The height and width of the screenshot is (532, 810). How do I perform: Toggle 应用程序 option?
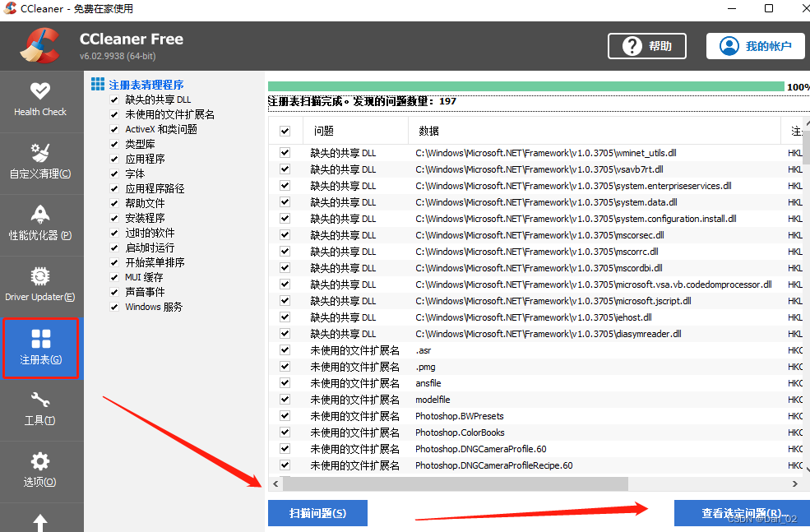114,159
